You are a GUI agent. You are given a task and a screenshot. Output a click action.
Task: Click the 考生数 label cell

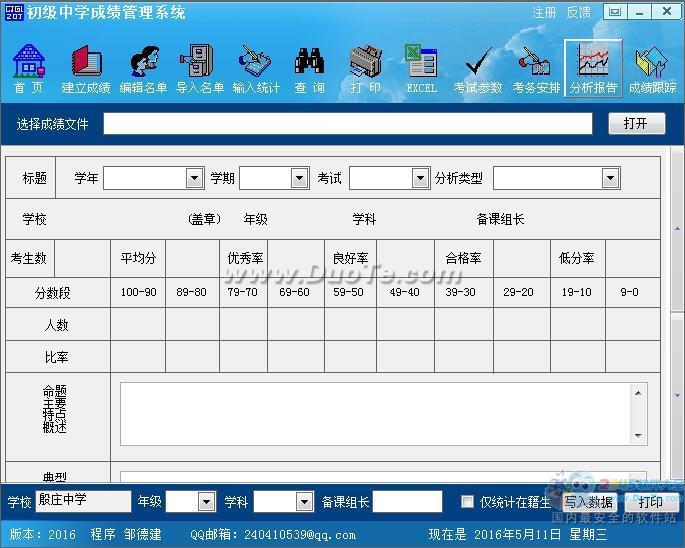29,258
